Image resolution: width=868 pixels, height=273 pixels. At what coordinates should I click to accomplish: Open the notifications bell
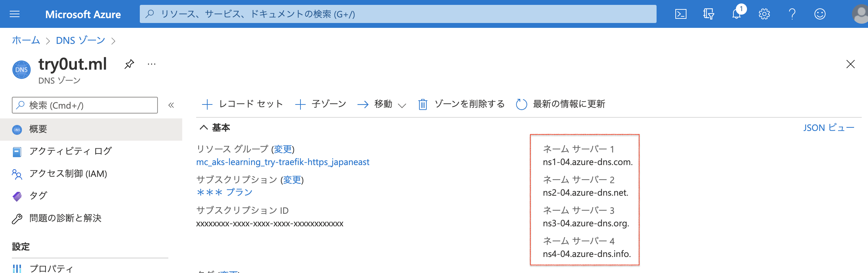pyautogui.click(x=737, y=14)
